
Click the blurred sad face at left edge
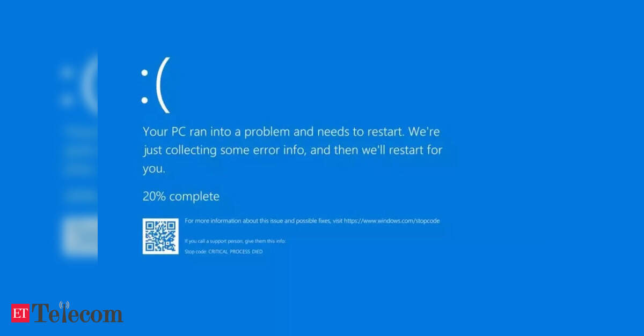pyautogui.click(x=80, y=85)
